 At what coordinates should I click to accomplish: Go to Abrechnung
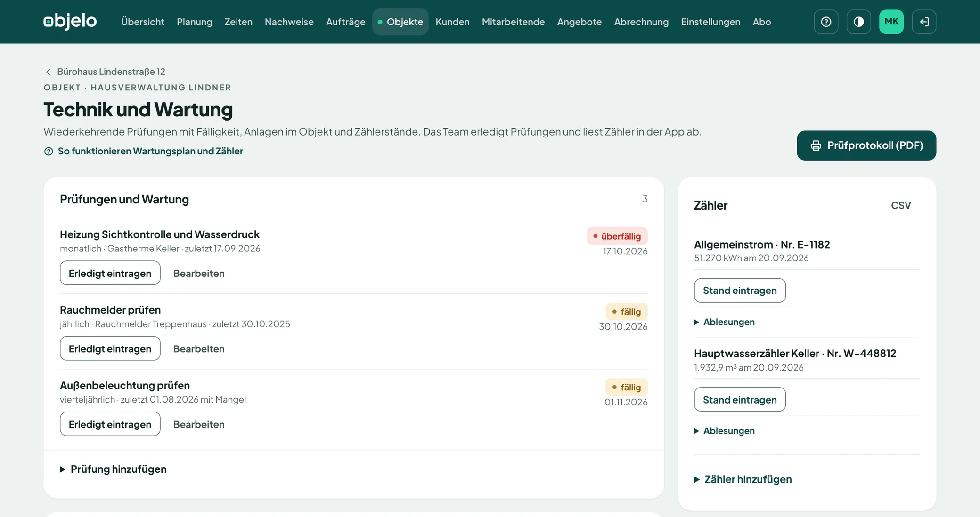pyautogui.click(x=641, y=22)
